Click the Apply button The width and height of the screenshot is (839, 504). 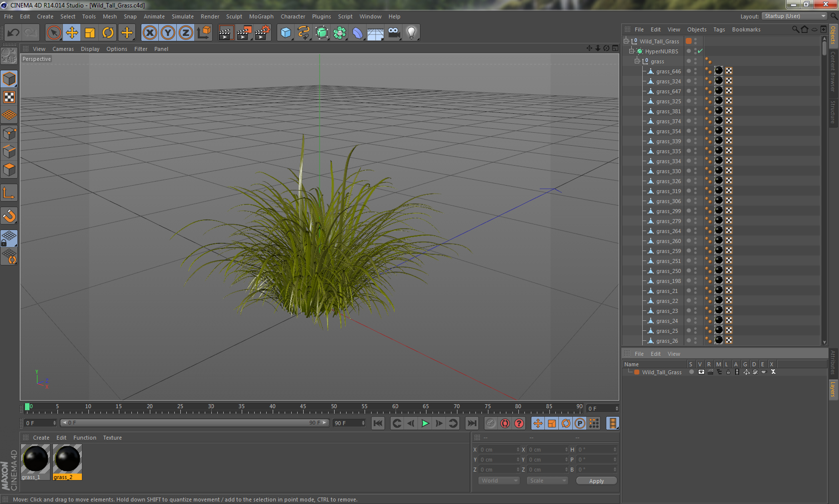596,481
